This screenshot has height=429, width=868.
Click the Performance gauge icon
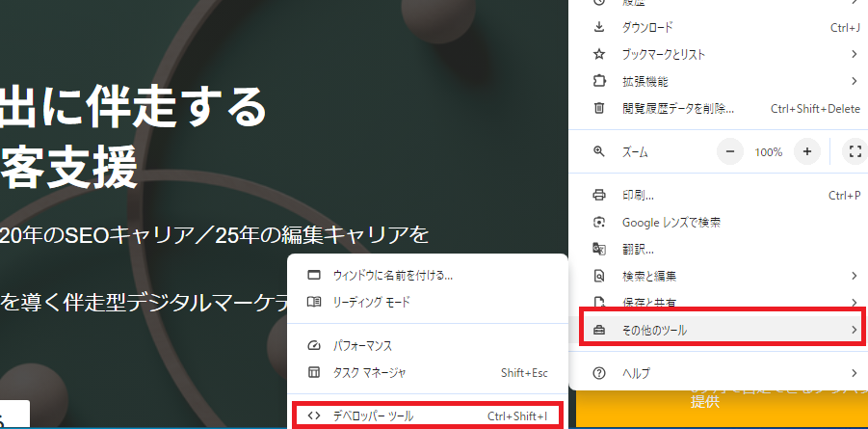click(x=314, y=346)
